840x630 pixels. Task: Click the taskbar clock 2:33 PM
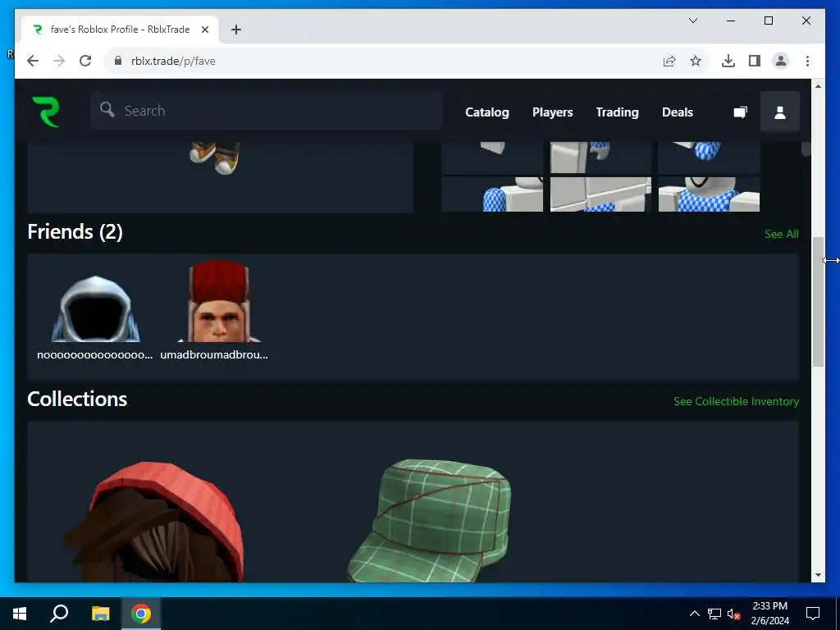[769, 606]
